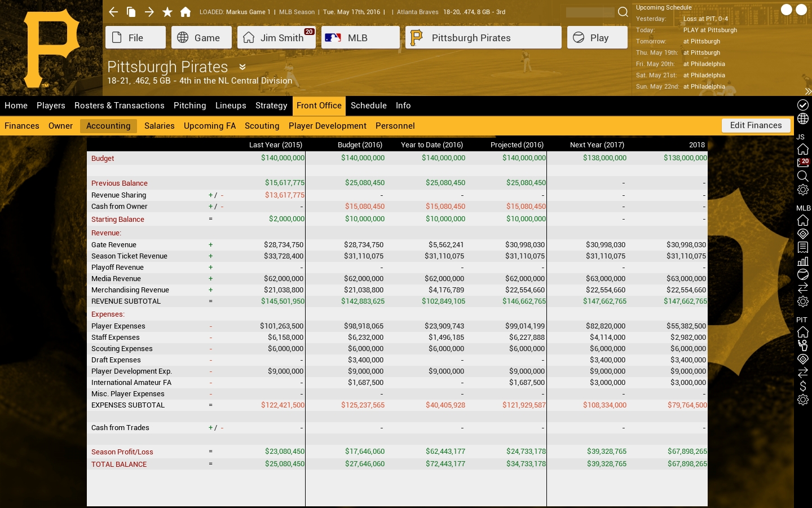
Task: Open the PIT transactions arrows icon
Action: coord(803,373)
